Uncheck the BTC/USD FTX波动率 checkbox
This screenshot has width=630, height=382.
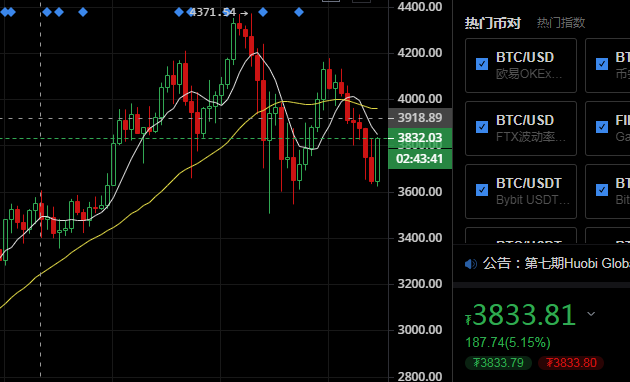[482, 127]
